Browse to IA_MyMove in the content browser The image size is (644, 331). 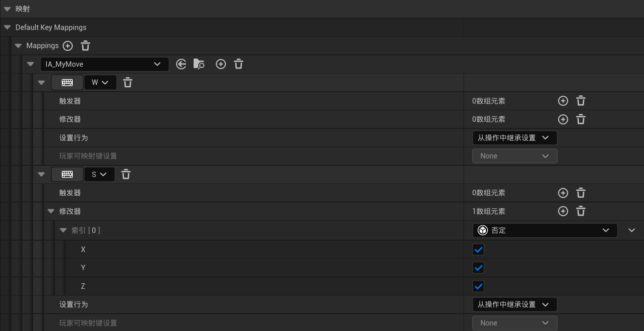point(199,64)
